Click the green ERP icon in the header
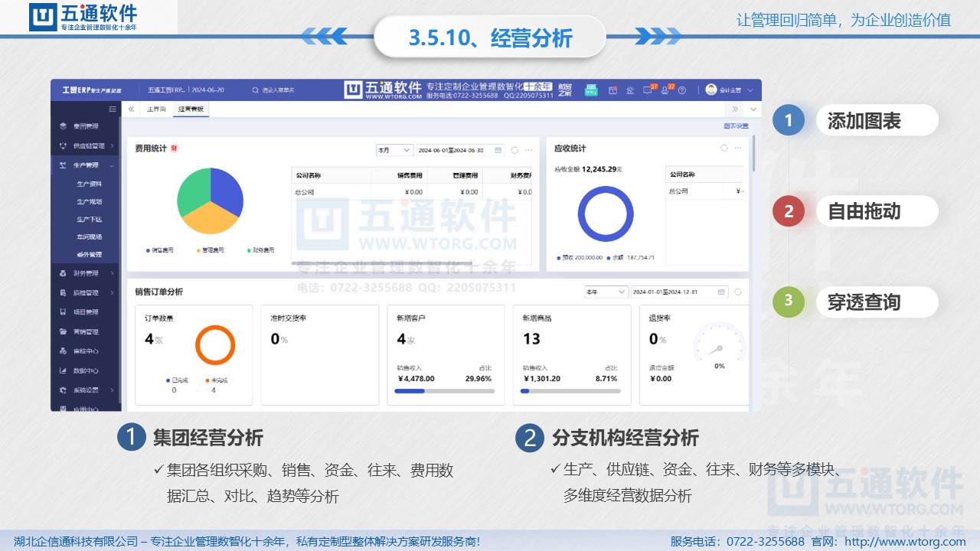 (x=591, y=90)
